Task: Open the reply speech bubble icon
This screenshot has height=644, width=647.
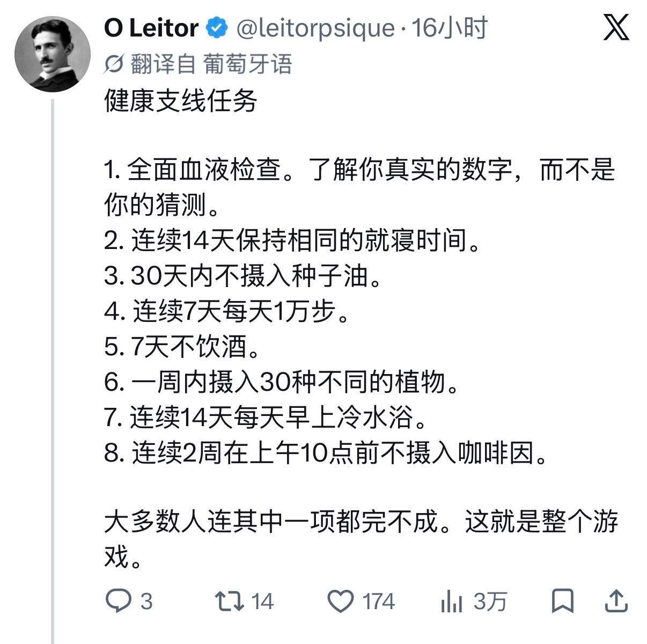Action: (117, 601)
